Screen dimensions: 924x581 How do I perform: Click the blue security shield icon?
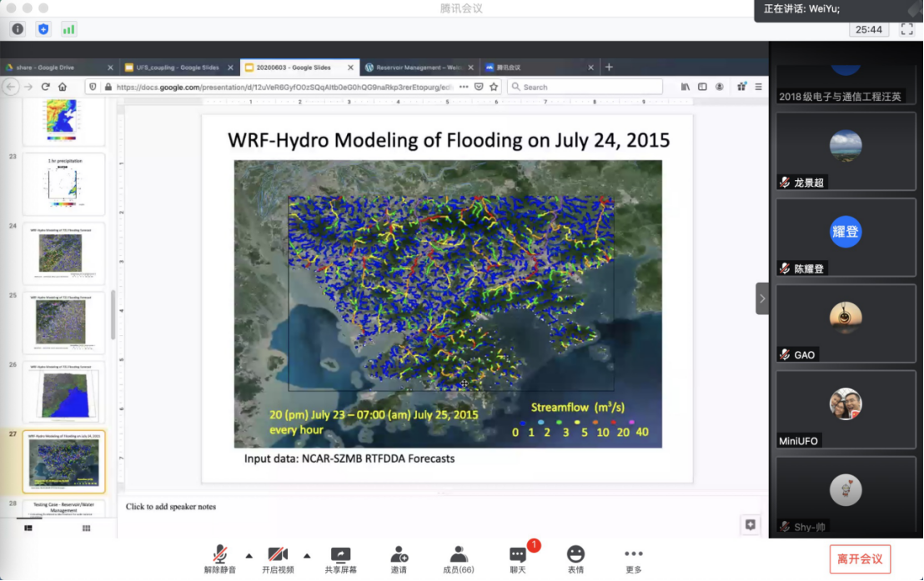click(43, 29)
